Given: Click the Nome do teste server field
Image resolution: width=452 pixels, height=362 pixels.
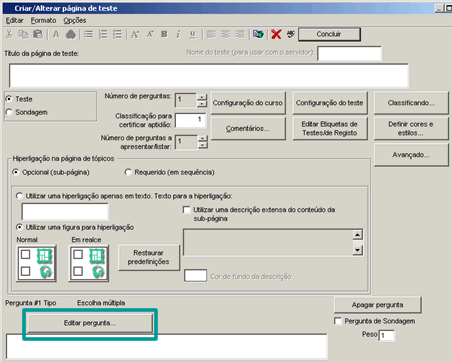Looking at the screenshot, I should pos(349,53).
